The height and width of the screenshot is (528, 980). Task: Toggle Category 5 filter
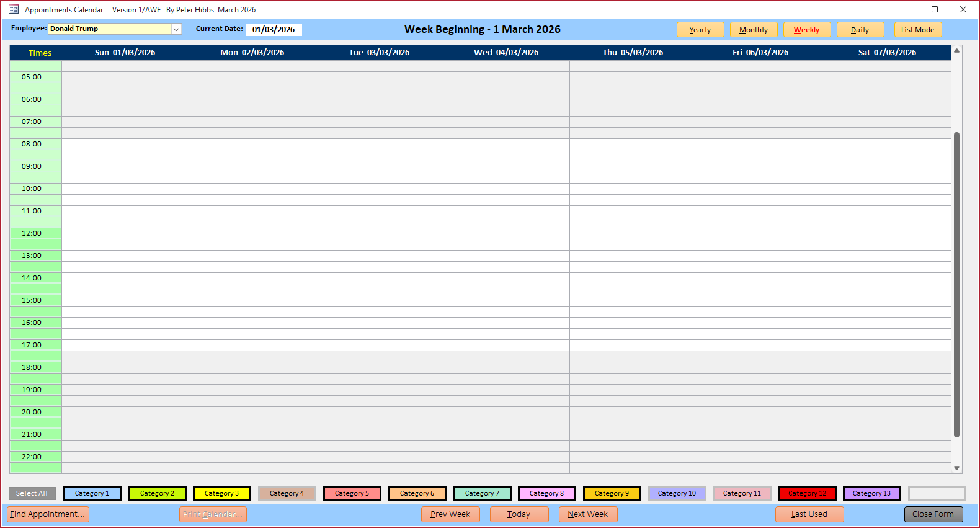point(352,493)
